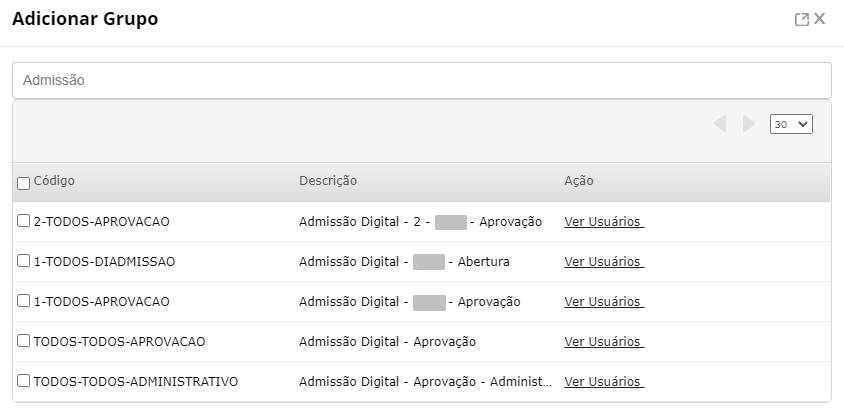
Task: Click the Descrição column header
Action: [327, 181]
